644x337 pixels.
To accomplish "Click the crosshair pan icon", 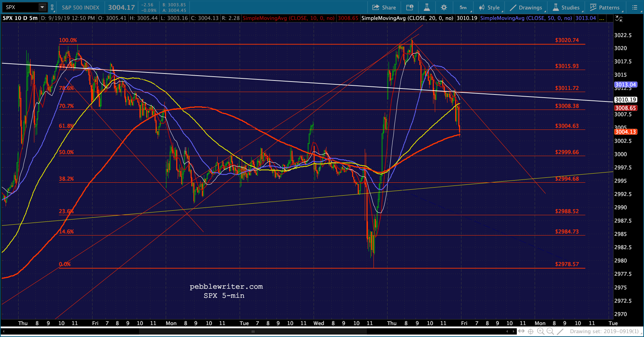I will coord(531,331).
